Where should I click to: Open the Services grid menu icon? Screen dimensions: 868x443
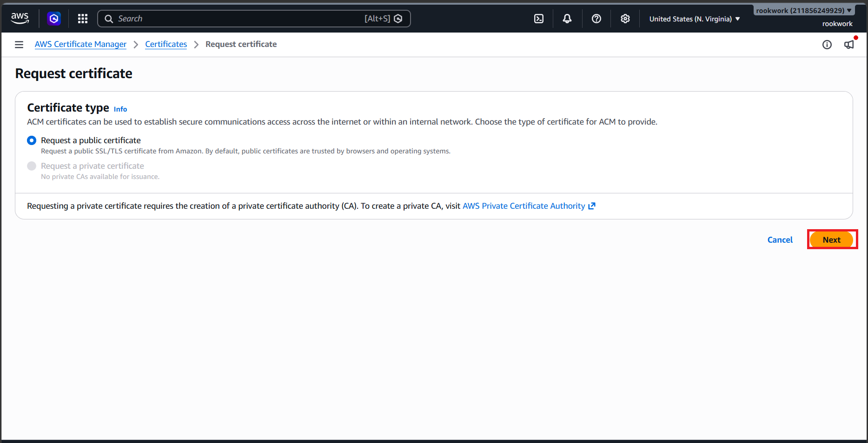coord(83,19)
